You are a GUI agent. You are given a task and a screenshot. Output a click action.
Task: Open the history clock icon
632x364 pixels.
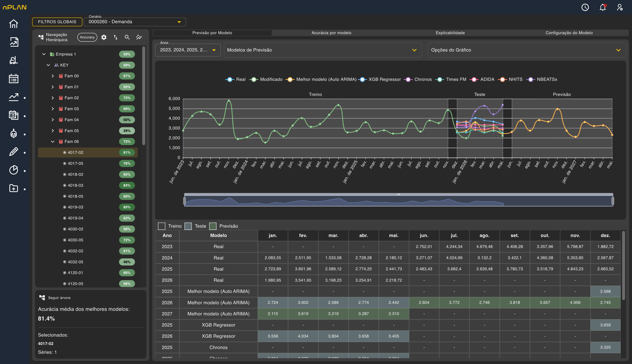coord(585,7)
